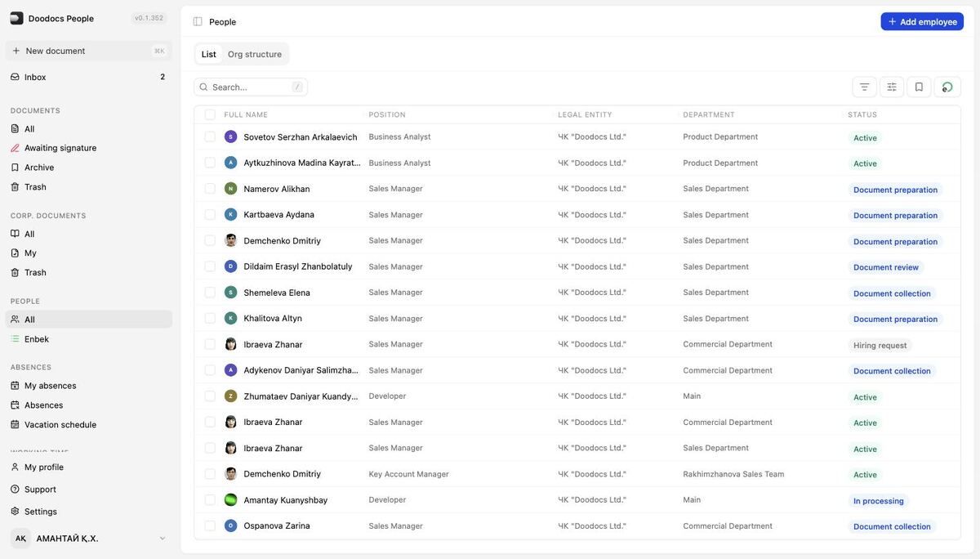Switch to the Org structure tab
Viewport: 980px width, 559px height.
point(255,54)
